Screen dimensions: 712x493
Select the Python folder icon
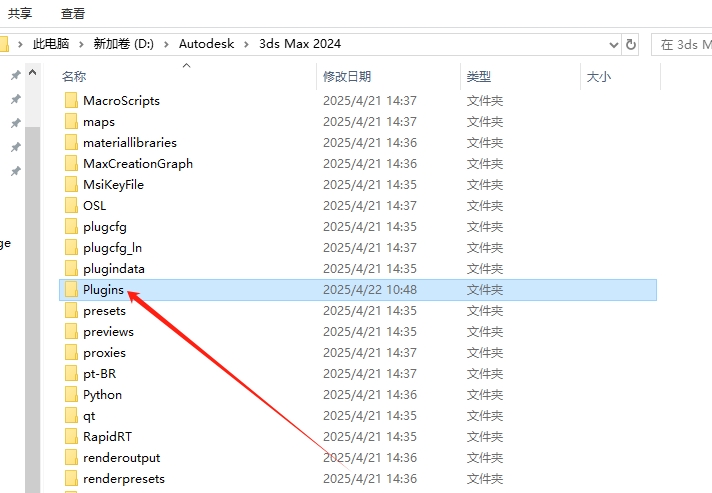click(x=70, y=394)
